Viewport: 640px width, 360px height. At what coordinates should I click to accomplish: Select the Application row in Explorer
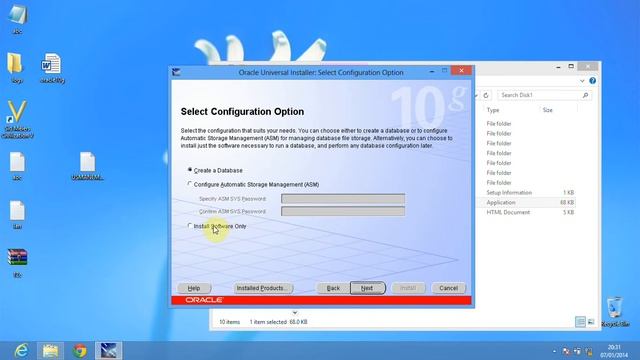pyautogui.click(x=527, y=202)
